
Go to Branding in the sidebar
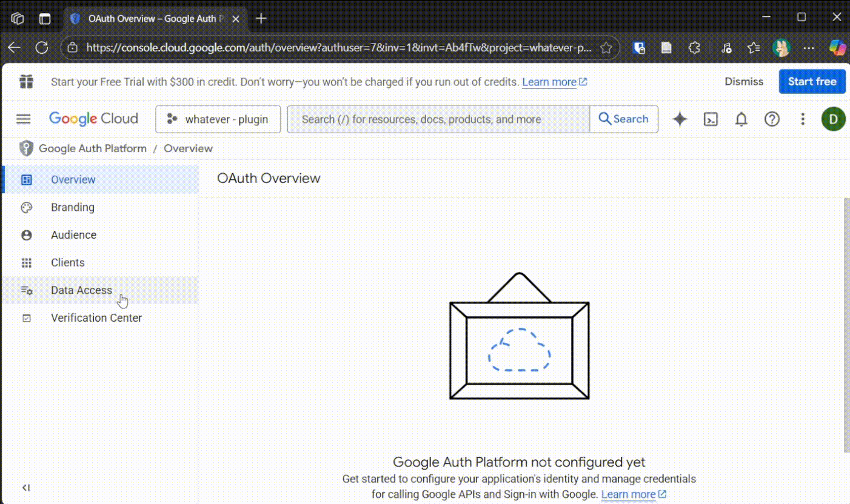point(100,207)
